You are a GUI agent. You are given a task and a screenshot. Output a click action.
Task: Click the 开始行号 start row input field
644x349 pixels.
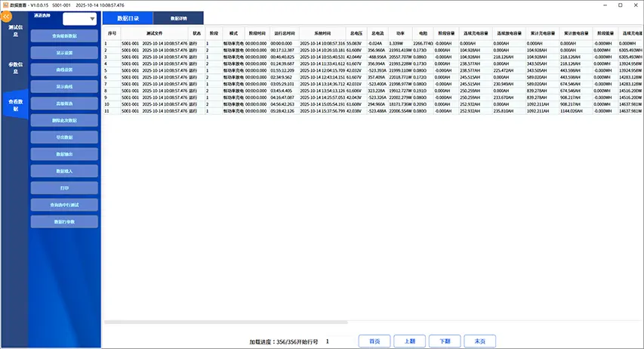(336, 341)
